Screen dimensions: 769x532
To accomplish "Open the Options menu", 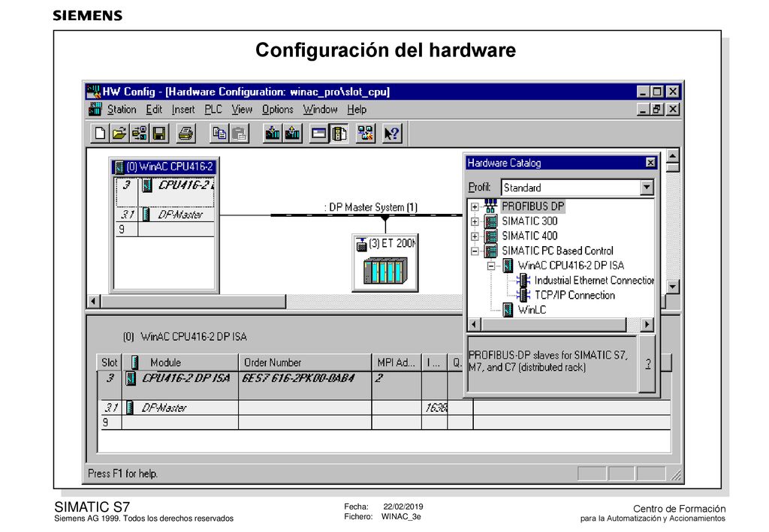I will (x=278, y=110).
